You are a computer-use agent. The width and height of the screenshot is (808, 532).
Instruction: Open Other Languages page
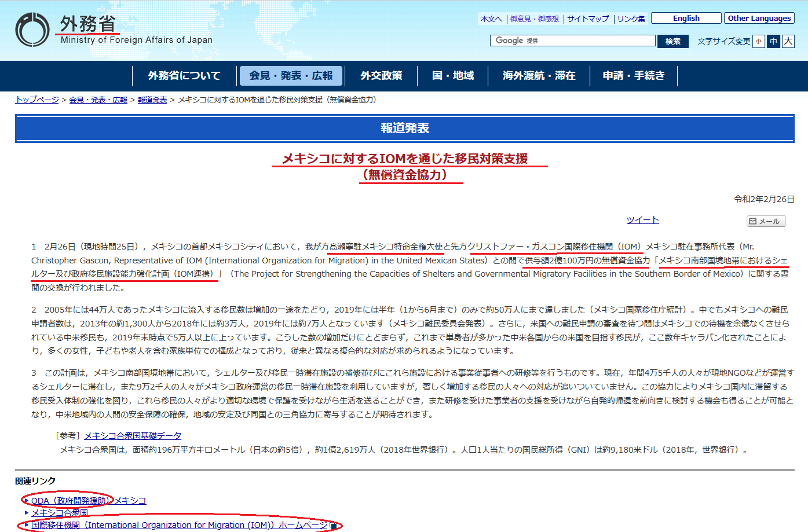(759, 18)
